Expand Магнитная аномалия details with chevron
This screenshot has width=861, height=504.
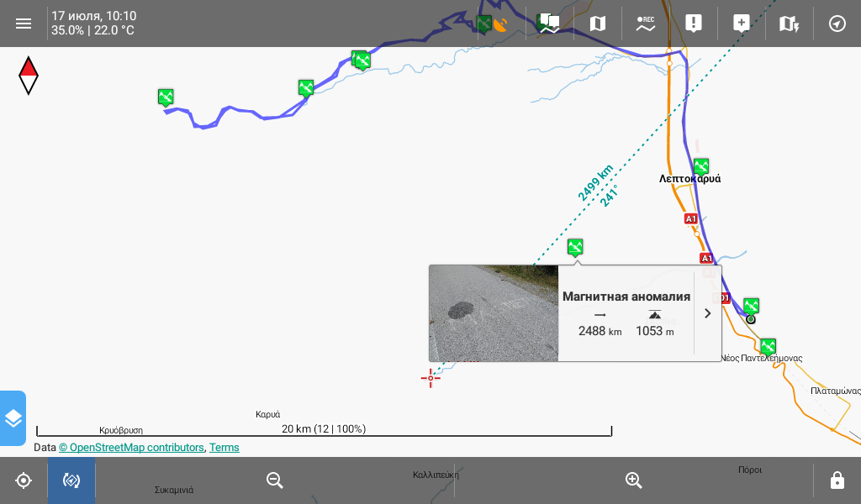point(707,313)
